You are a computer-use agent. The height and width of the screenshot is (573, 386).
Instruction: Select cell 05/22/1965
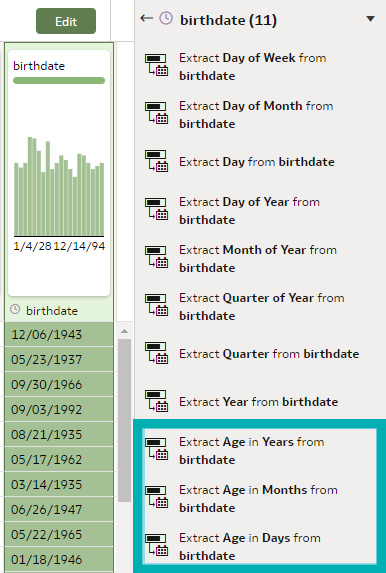click(x=59, y=534)
